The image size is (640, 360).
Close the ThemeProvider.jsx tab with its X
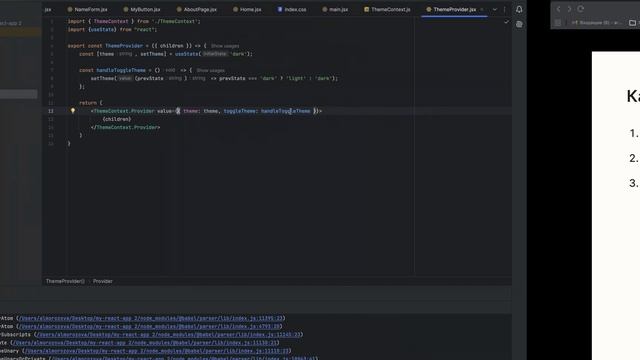pyautogui.click(x=482, y=9)
